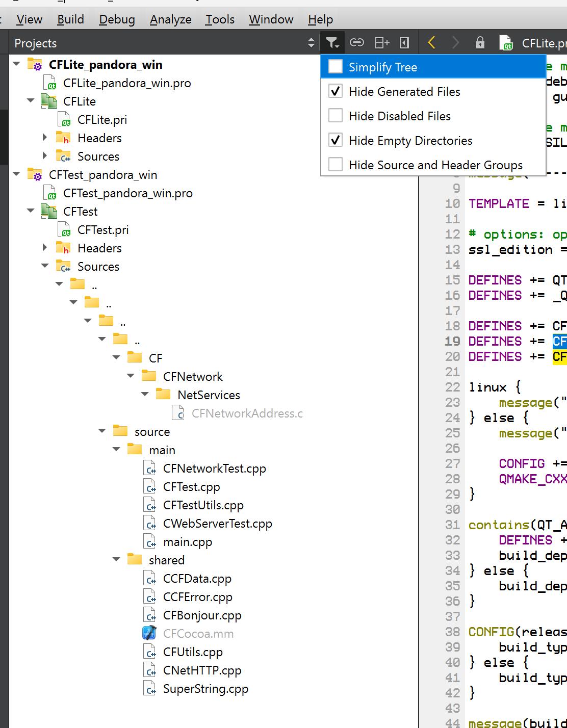Expand Headers under CFTest

click(x=45, y=248)
